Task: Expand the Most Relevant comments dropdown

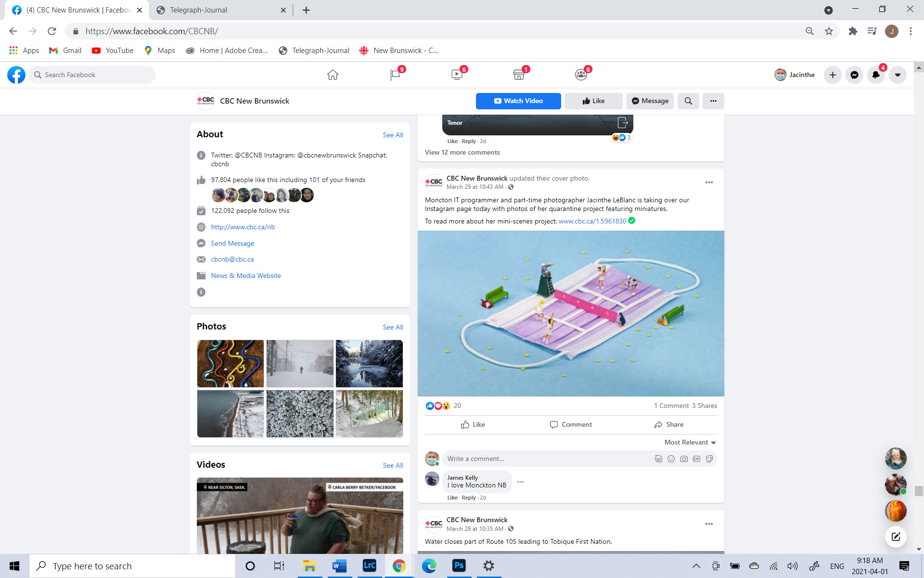Action: (690, 442)
